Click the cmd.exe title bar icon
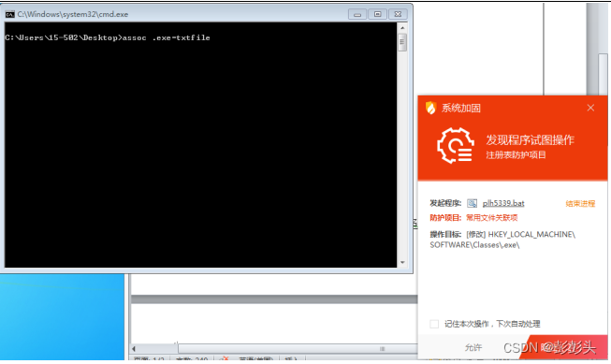Screen dimensions: 611x364 coord(9,14)
